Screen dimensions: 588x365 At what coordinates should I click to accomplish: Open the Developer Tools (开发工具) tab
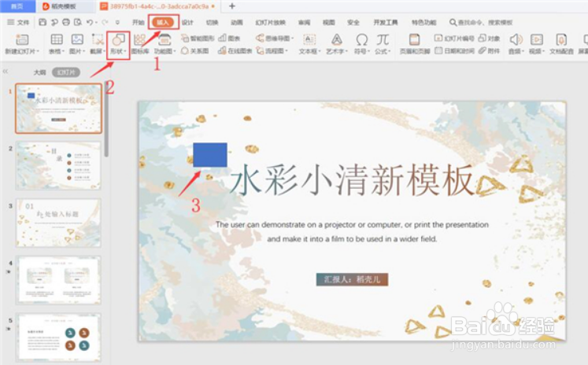tap(386, 23)
